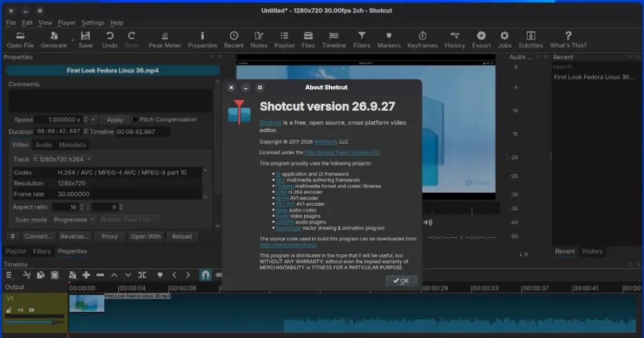
Task: Open the File menu
Action: coord(11,23)
